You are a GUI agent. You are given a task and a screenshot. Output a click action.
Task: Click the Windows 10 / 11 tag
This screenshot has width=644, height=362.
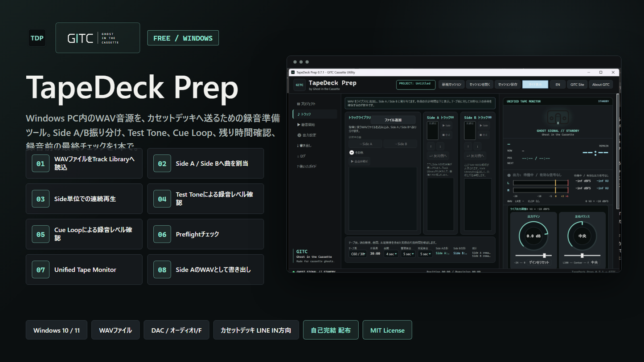coord(57,330)
